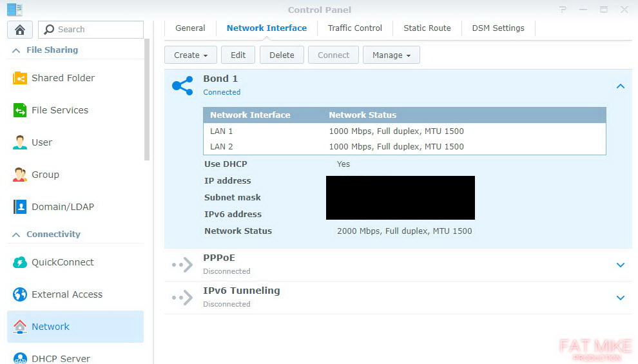Viewport: 638px width, 364px height.
Task: Click the Use DHCP Yes value
Action: click(343, 164)
